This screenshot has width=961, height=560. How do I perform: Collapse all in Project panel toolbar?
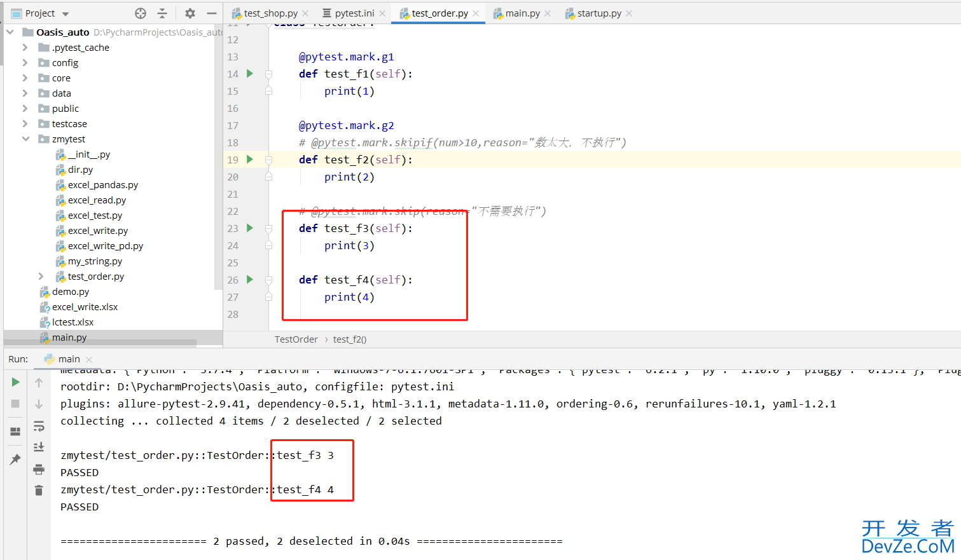click(162, 13)
